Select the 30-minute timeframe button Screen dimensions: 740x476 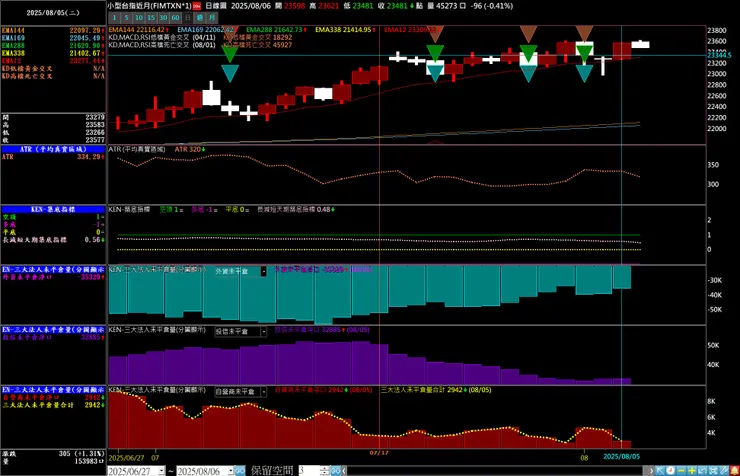point(163,17)
